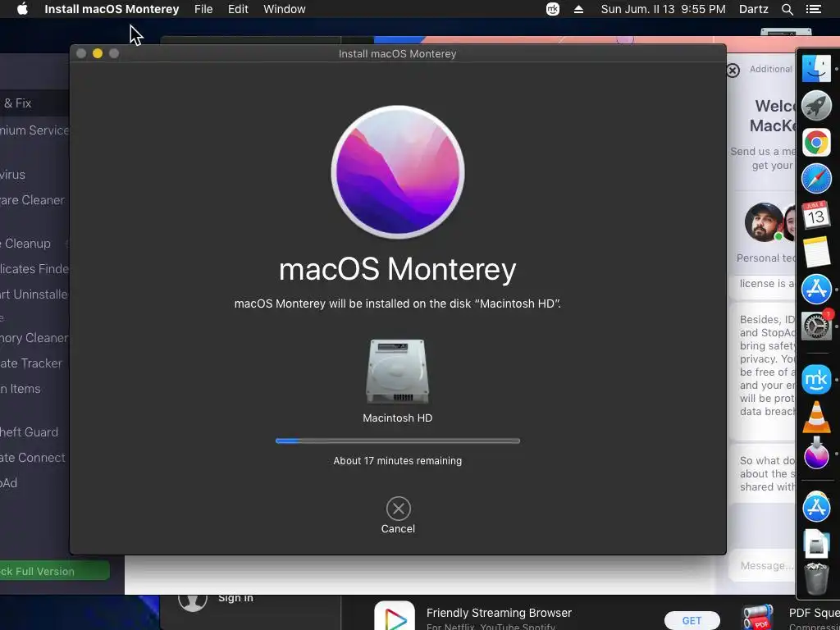
Task: Open the File menu
Action: pos(203,9)
